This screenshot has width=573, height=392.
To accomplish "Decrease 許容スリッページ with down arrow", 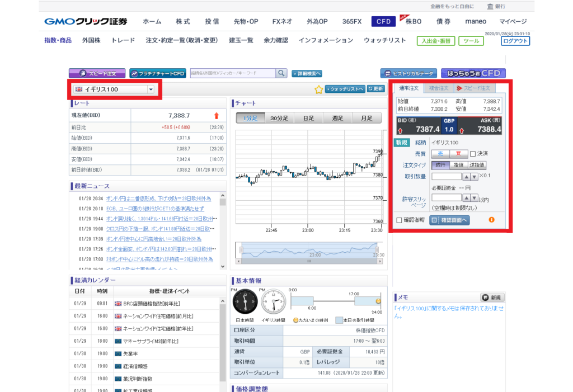I will click(x=474, y=198).
